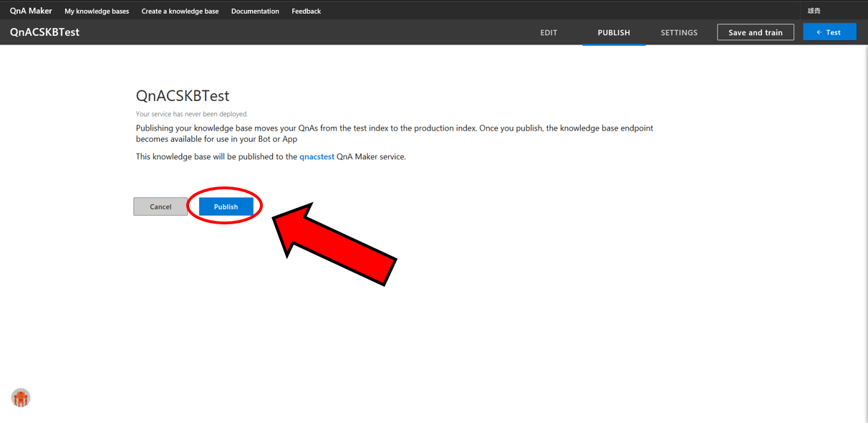Screen dimensions: 868x423
Task: Open the user account name menu
Action: point(814,11)
